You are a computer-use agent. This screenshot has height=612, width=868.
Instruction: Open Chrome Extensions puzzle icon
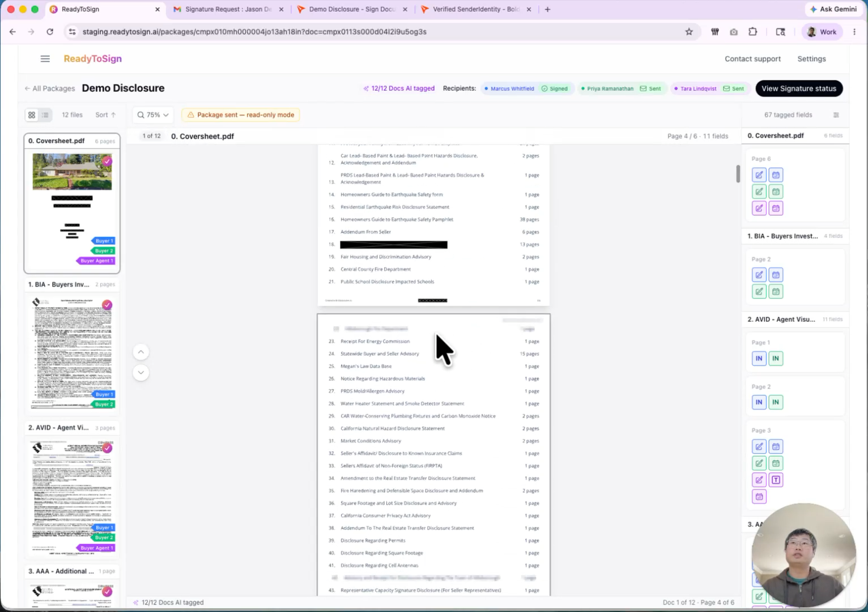[x=752, y=32]
